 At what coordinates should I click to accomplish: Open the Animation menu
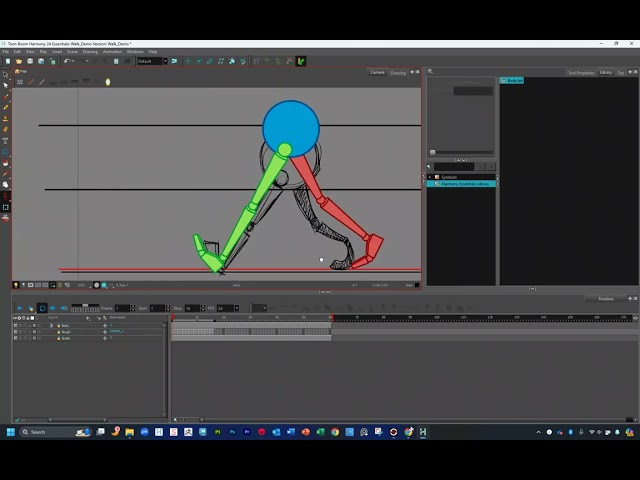(112, 52)
